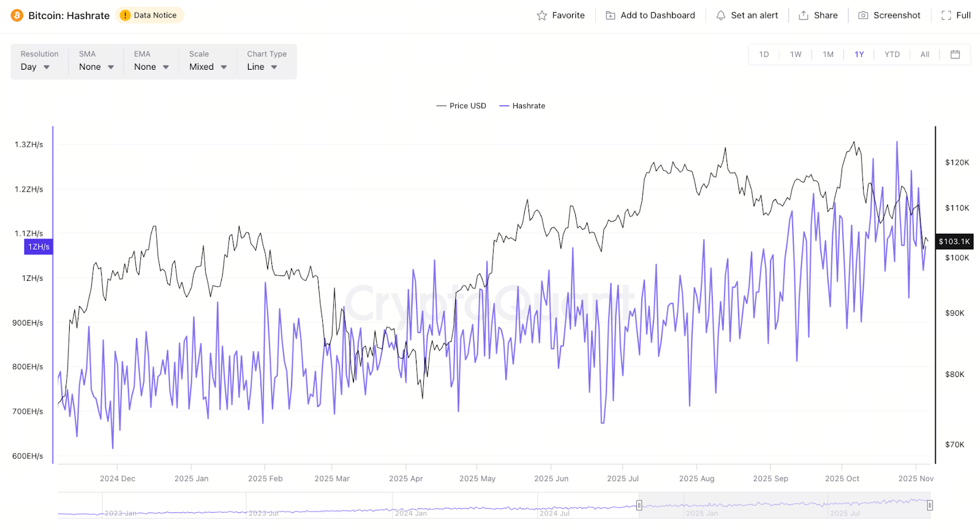
Task: Toggle the Hashrate legend series
Action: coord(522,106)
